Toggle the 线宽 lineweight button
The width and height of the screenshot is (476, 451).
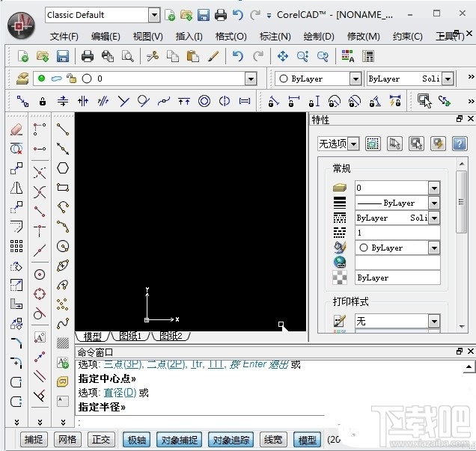(273, 440)
